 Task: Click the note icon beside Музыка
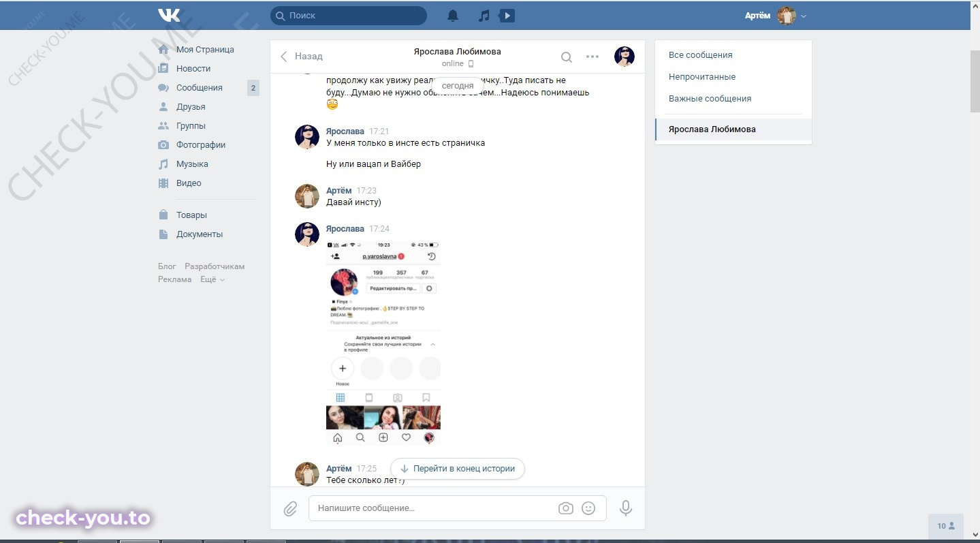click(x=163, y=164)
